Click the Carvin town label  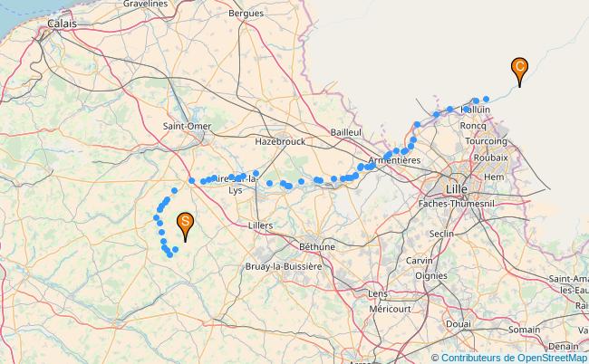click(420, 261)
